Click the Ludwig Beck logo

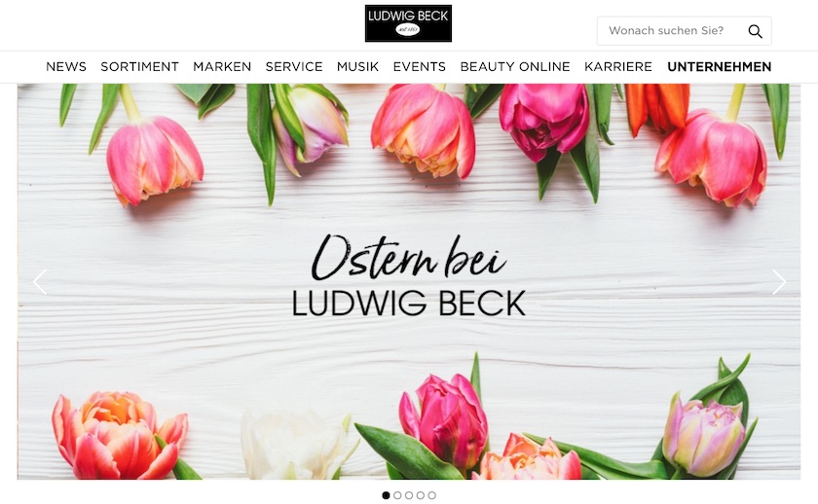pyautogui.click(x=408, y=23)
